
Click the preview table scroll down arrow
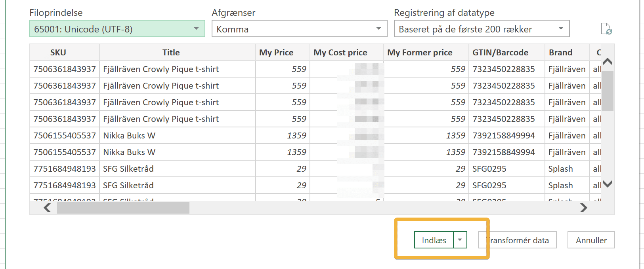608,184
